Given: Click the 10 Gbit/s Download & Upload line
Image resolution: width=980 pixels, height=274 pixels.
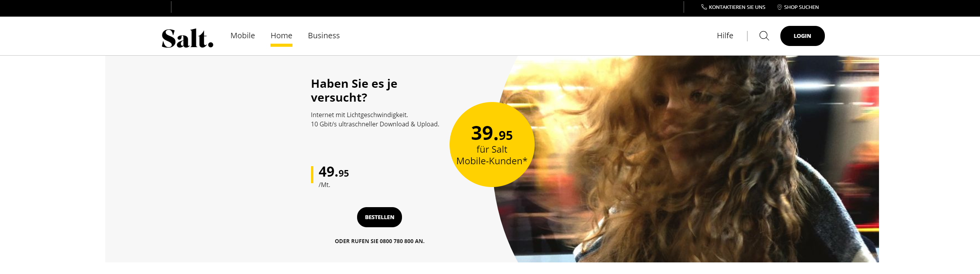Looking at the screenshot, I should [x=375, y=124].
